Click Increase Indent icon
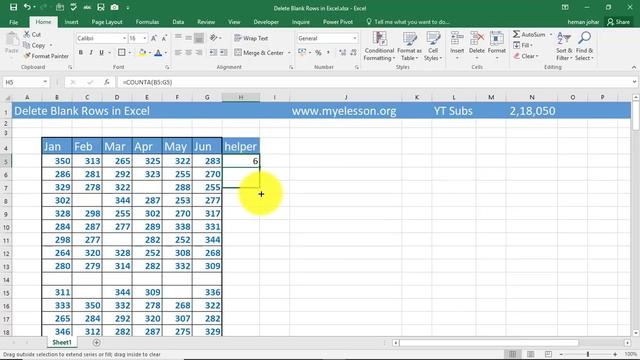Screen dimensions: 640x360 click(224, 53)
